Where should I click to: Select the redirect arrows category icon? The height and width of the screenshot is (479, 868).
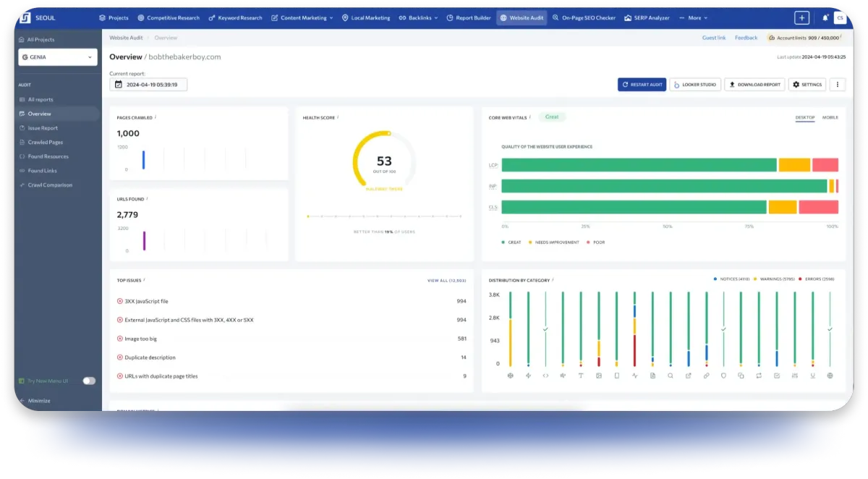(759, 376)
